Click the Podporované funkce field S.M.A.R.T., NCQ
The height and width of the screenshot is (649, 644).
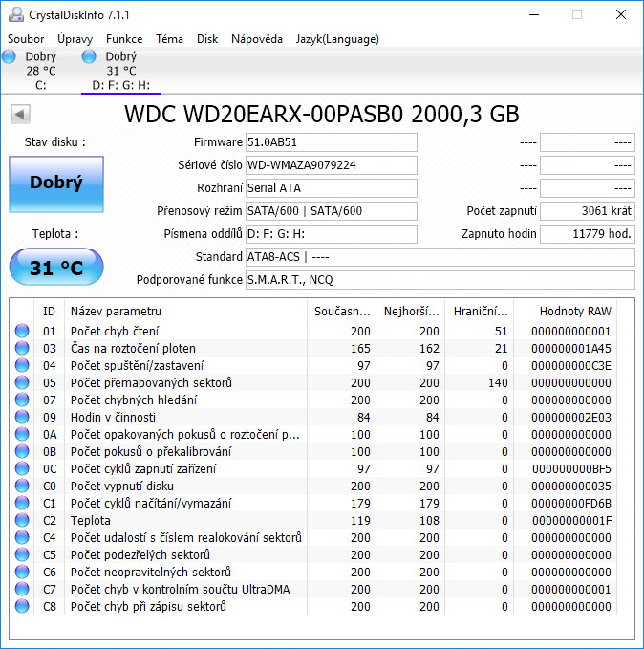click(x=440, y=280)
